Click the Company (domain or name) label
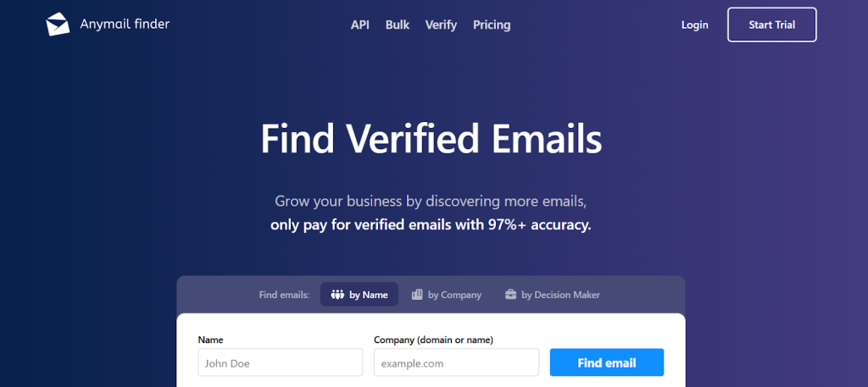The image size is (868, 387). 433,340
